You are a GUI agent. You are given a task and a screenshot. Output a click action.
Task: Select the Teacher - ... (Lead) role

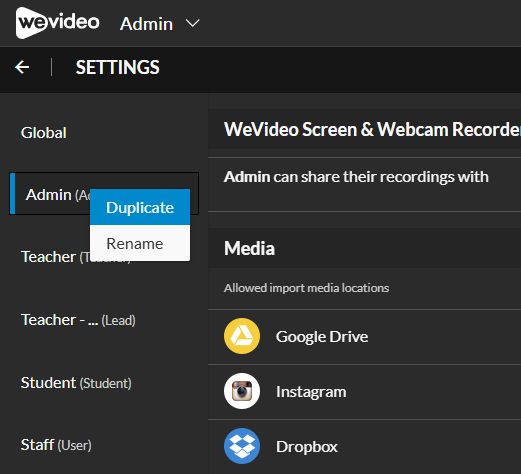(78, 320)
